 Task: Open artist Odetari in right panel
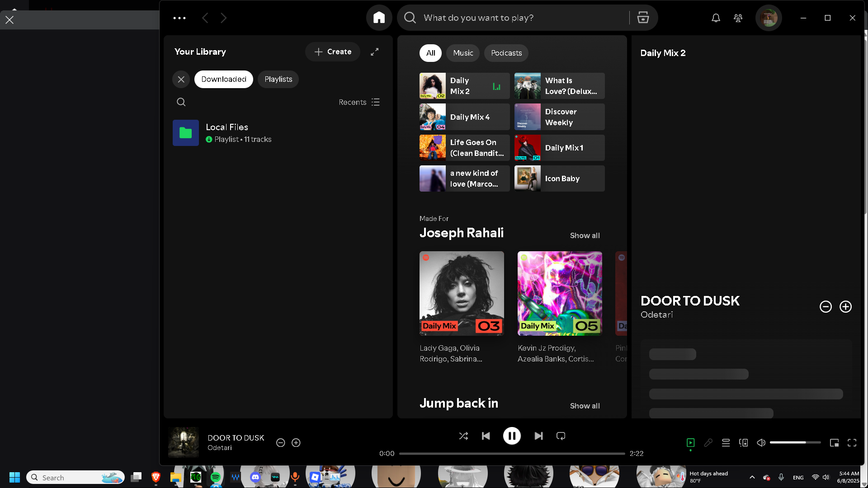click(x=656, y=314)
